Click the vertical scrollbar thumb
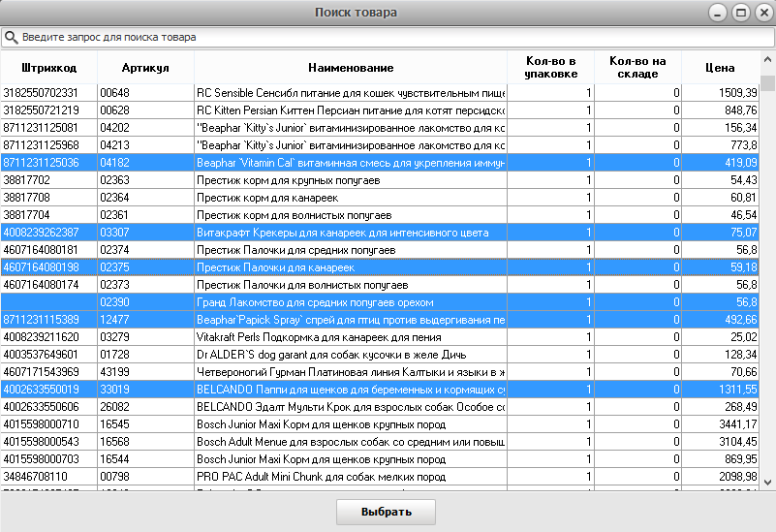Viewport: 776px width, 532px height. pyautogui.click(x=767, y=83)
